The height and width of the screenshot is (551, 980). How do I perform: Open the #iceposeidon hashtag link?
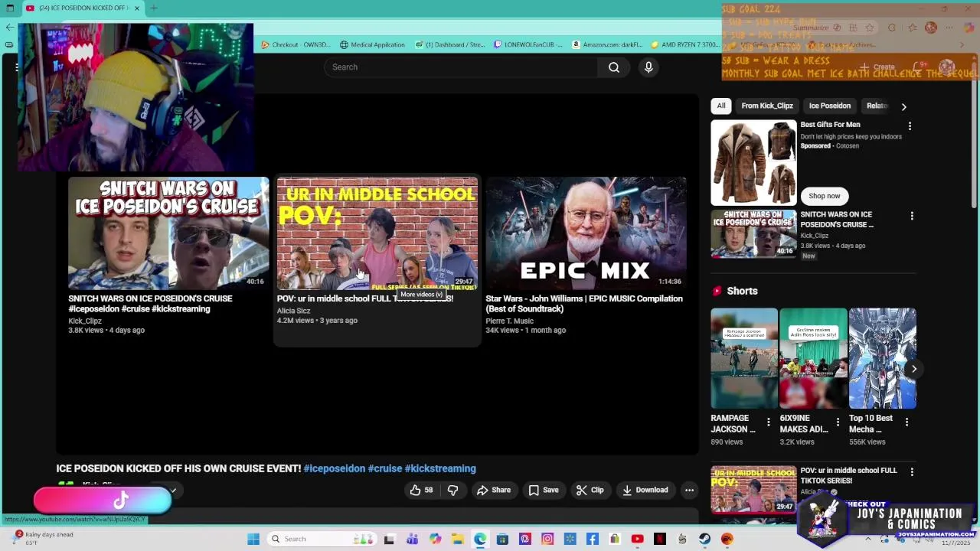pos(335,468)
